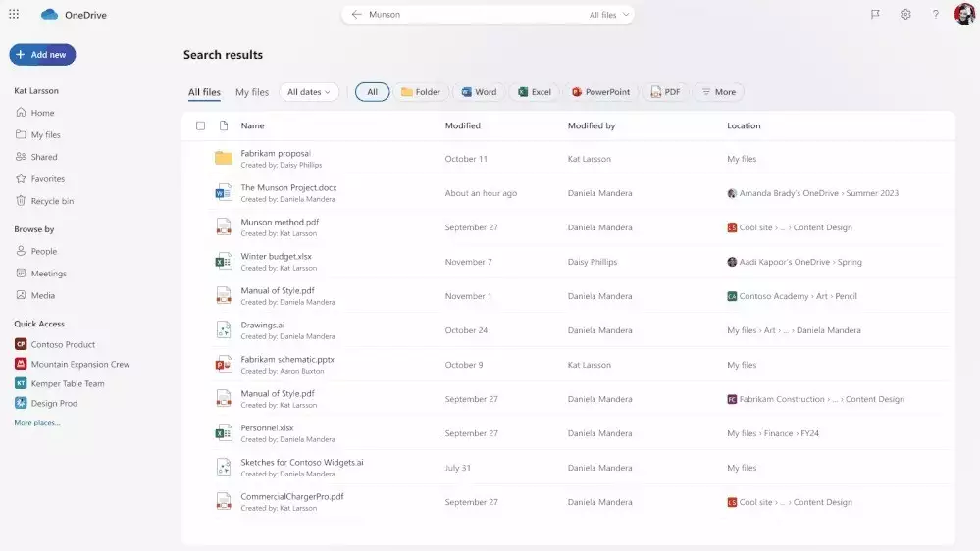
Task: Click Drawings.ai file icon
Action: [x=223, y=329]
